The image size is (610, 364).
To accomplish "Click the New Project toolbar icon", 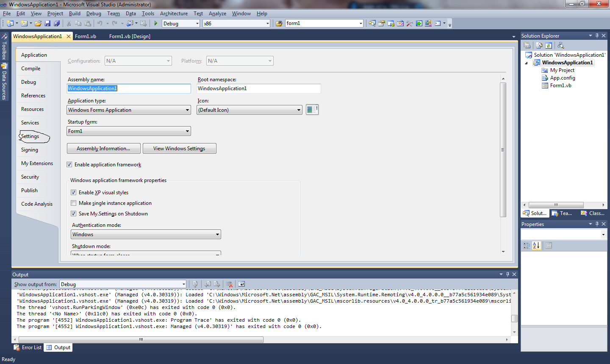I will (x=10, y=23).
